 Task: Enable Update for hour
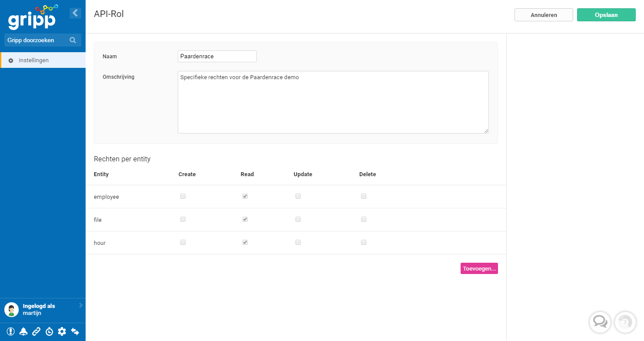[x=298, y=242]
